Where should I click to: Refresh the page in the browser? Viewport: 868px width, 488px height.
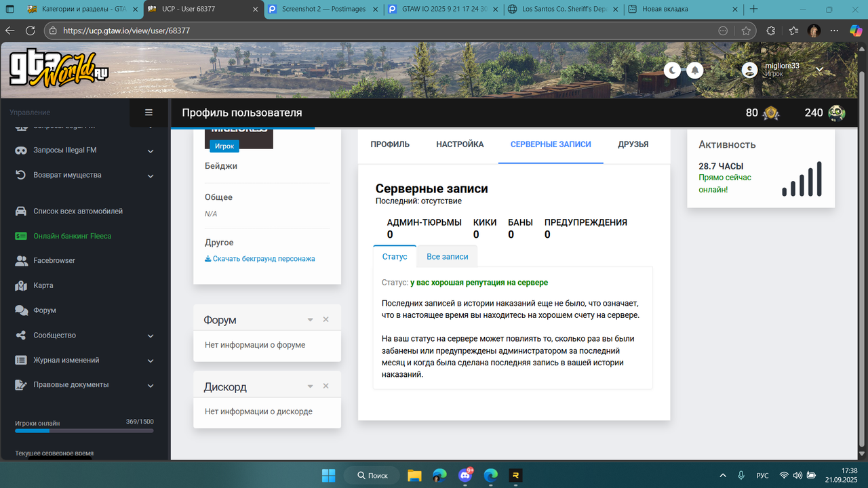[x=30, y=30]
